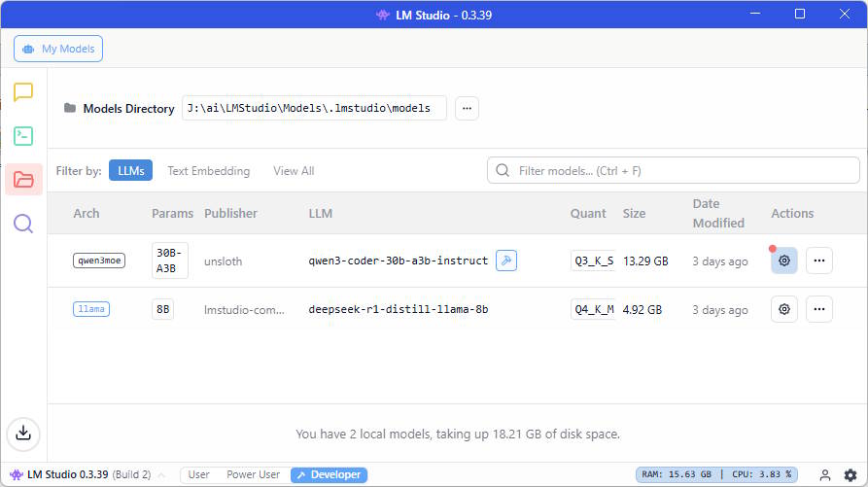Select the My Models folder sidebar icon
This screenshot has height=487, width=868.
coord(23,180)
